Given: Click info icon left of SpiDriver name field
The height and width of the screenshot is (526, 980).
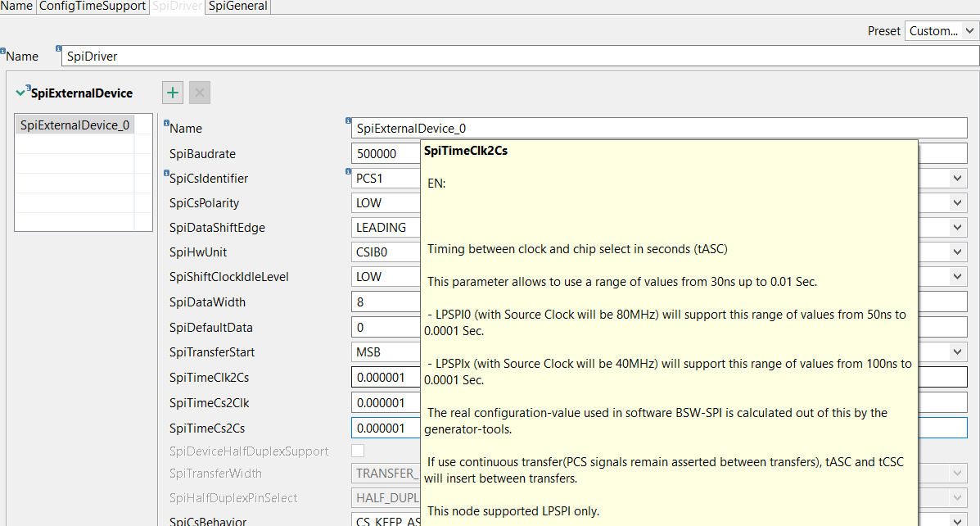Looking at the screenshot, I should click(x=58, y=49).
